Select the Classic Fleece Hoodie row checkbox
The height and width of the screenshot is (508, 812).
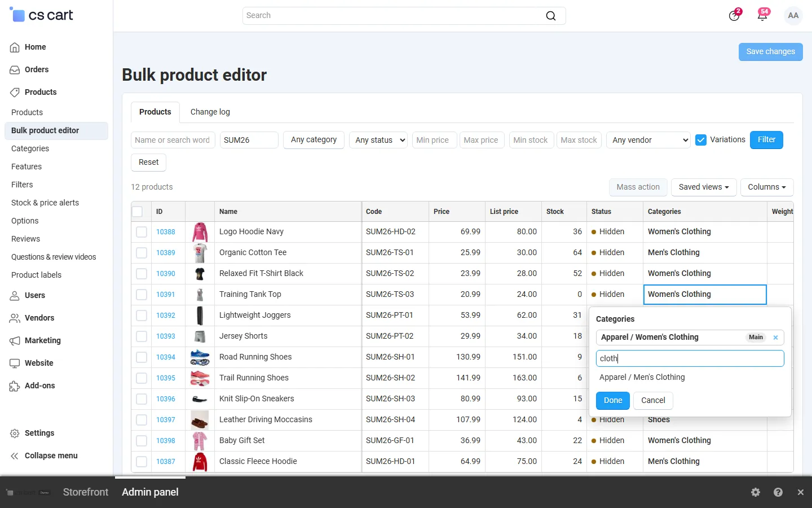tap(142, 462)
